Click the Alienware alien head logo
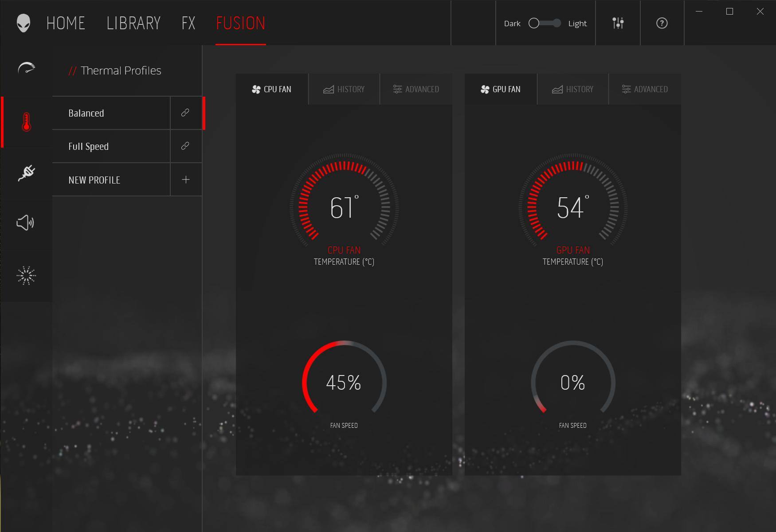The width and height of the screenshot is (776, 532). tap(23, 23)
